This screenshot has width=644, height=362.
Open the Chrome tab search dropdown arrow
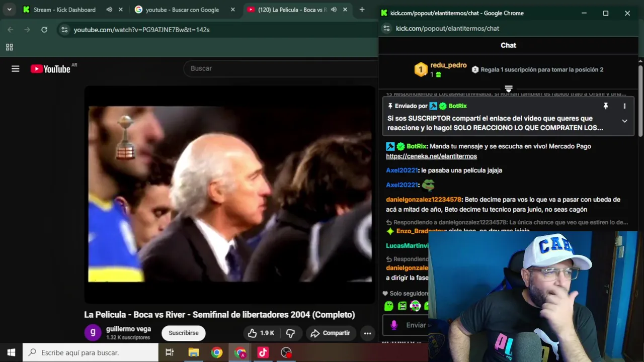(x=9, y=10)
